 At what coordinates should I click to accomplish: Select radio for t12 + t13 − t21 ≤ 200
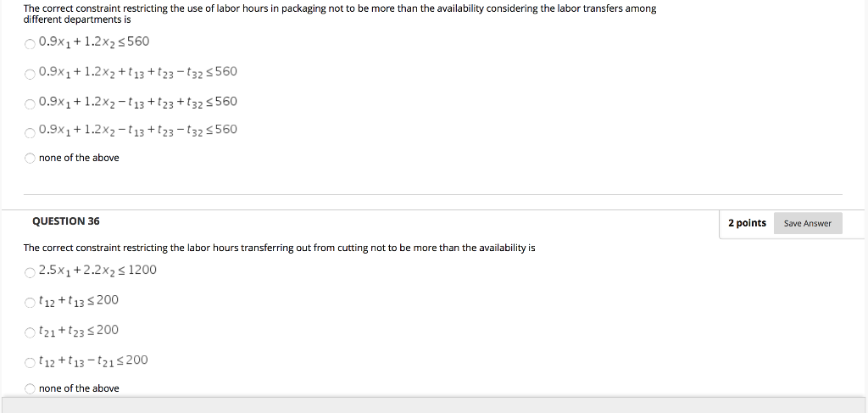pyautogui.click(x=30, y=363)
